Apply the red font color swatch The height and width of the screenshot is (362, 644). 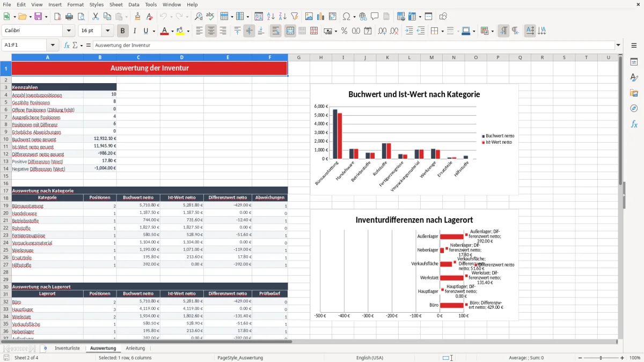tap(164, 31)
